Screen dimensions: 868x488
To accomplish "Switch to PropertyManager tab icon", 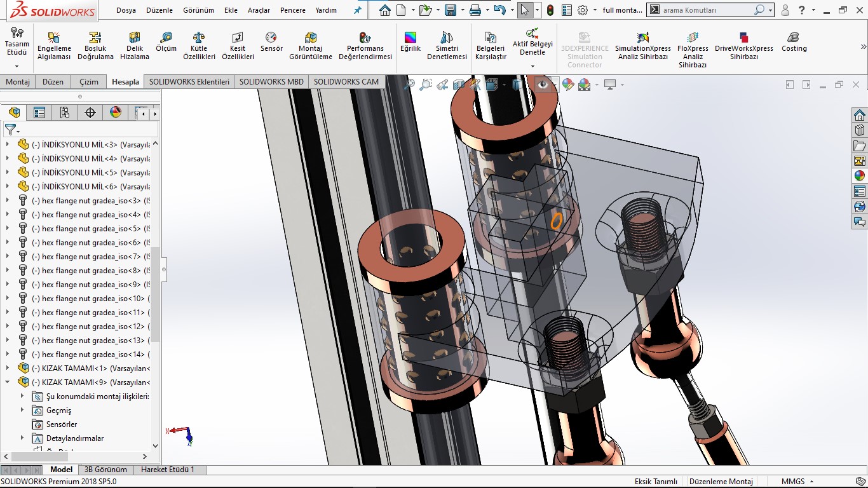I will [x=39, y=112].
